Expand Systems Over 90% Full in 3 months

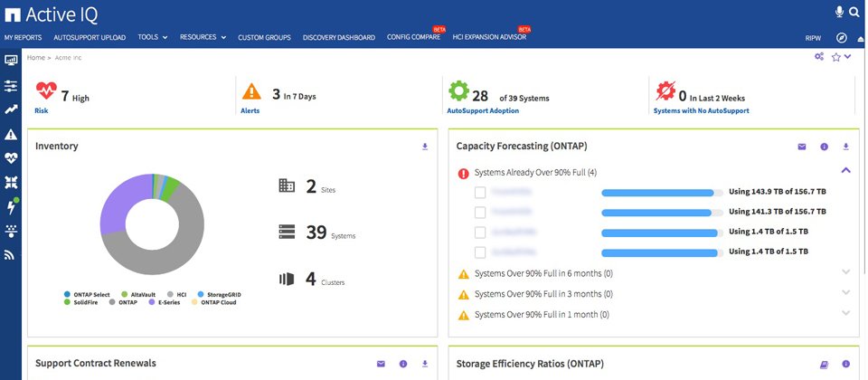pyautogui.click(x=845, y=292)
